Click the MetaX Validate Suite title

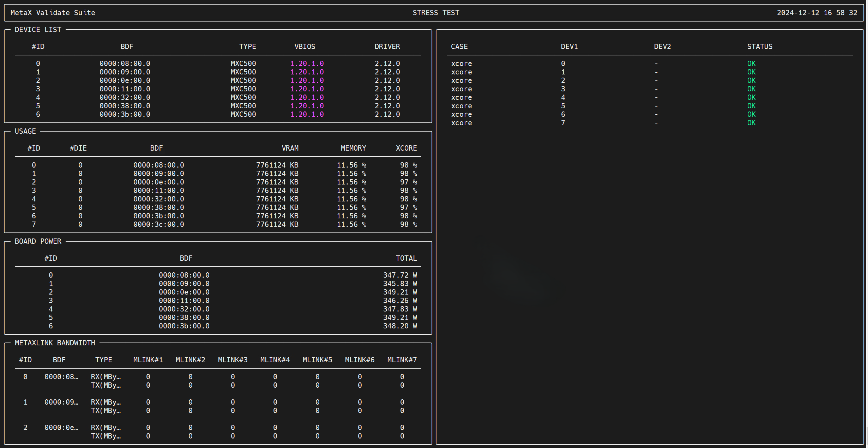(x=53, y=13)
